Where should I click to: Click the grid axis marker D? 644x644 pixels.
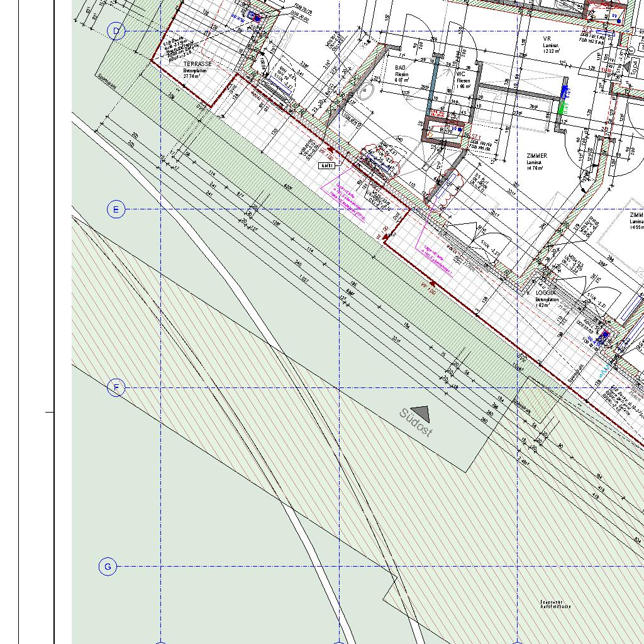[x=116, y=31]
